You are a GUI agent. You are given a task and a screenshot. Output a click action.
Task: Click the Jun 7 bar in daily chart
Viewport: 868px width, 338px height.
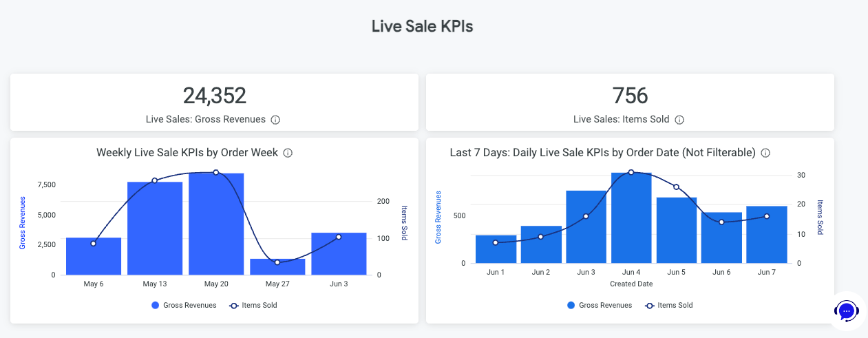pyautogui.click(x=767, y=235)
